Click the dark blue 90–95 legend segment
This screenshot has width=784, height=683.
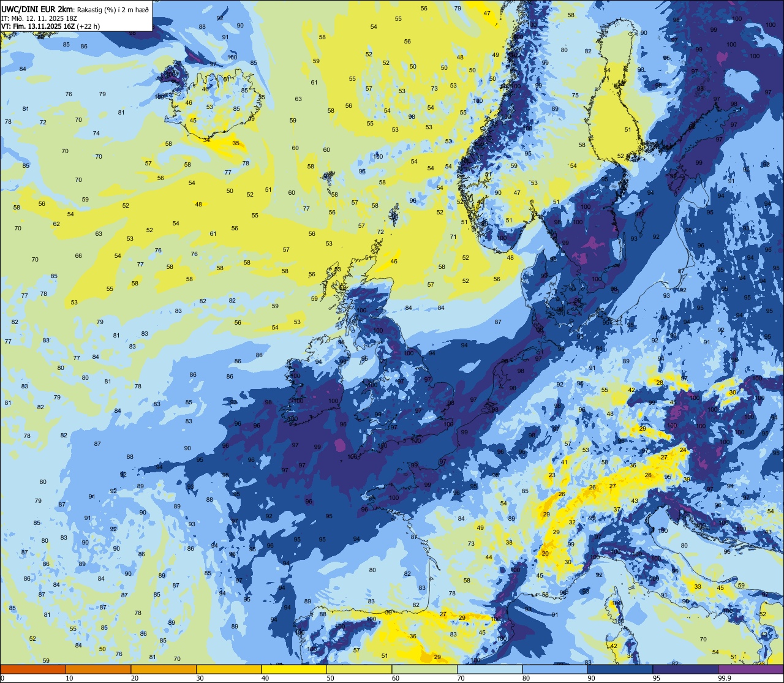click(x=620, y=669)
